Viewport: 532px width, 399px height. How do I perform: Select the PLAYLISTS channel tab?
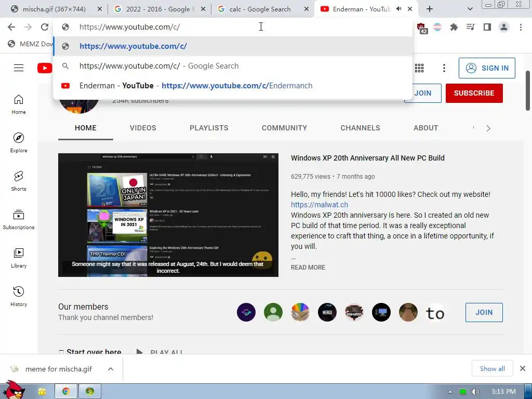point(209,128)
